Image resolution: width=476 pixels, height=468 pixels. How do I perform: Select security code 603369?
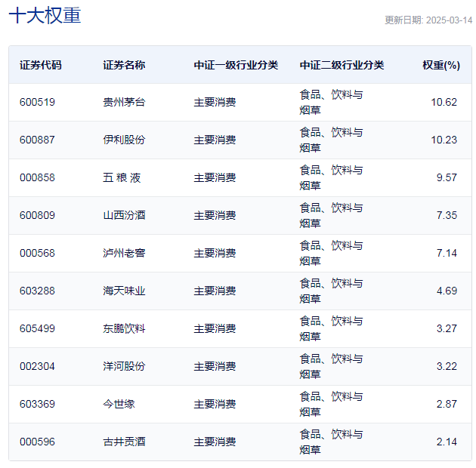click(37, 405)
